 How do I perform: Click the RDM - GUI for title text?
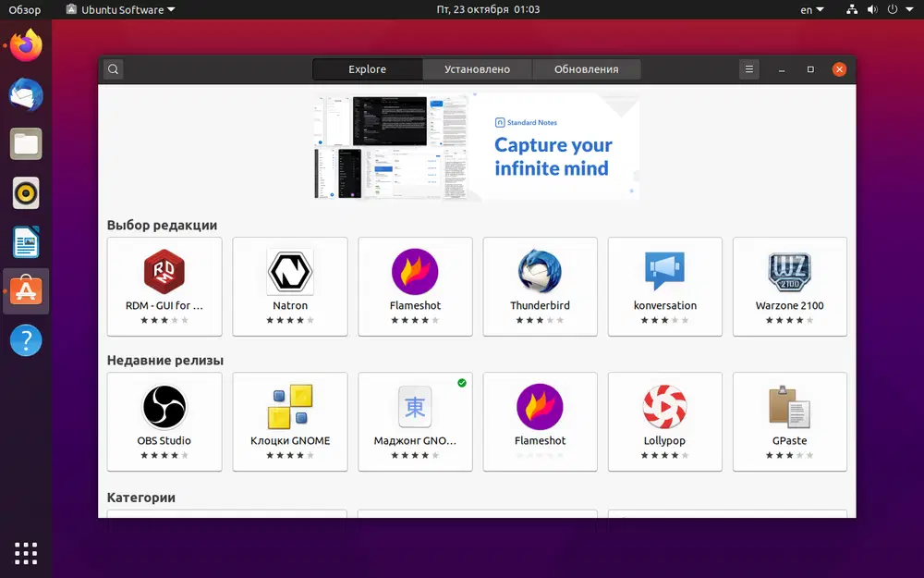(x=164, y=305)
